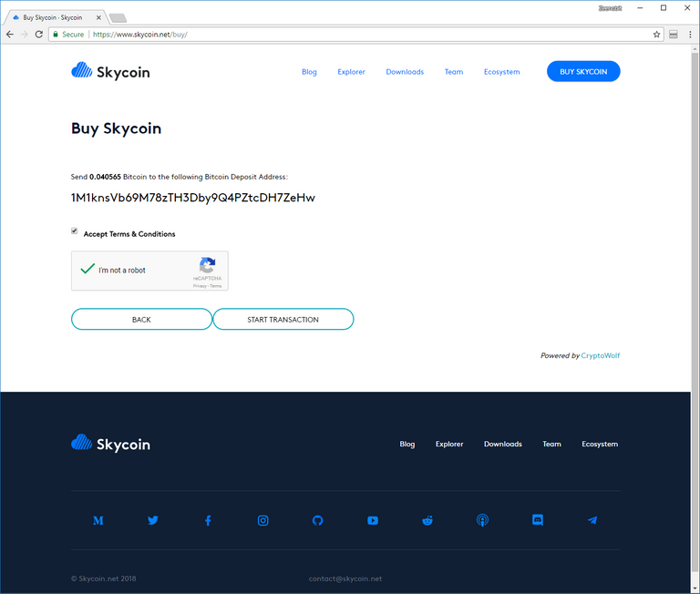Click the Skycoin logo in the footer
This screenshot has height=594, width=700.
click(x=110, y=444)
